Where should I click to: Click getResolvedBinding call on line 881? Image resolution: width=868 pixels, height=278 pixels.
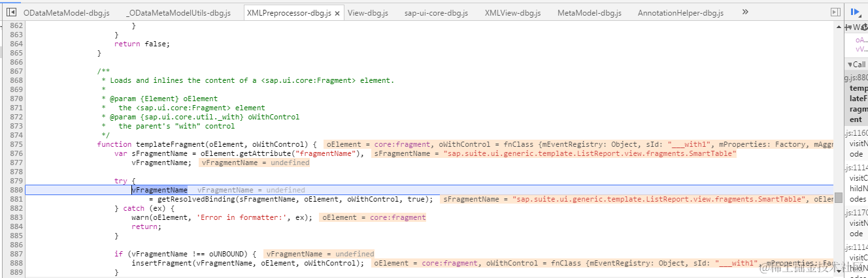196,199
